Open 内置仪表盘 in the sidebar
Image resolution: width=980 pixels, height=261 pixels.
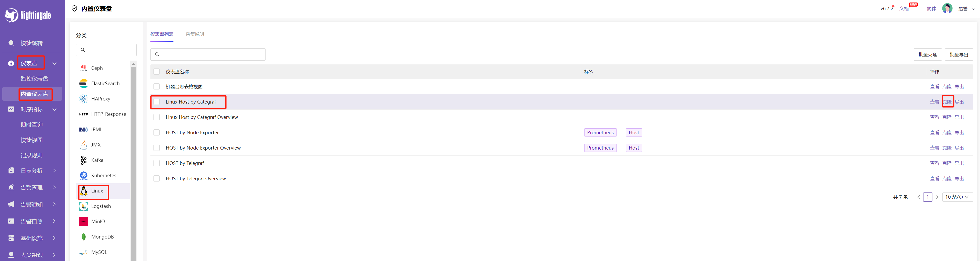[x=34, y=94]
